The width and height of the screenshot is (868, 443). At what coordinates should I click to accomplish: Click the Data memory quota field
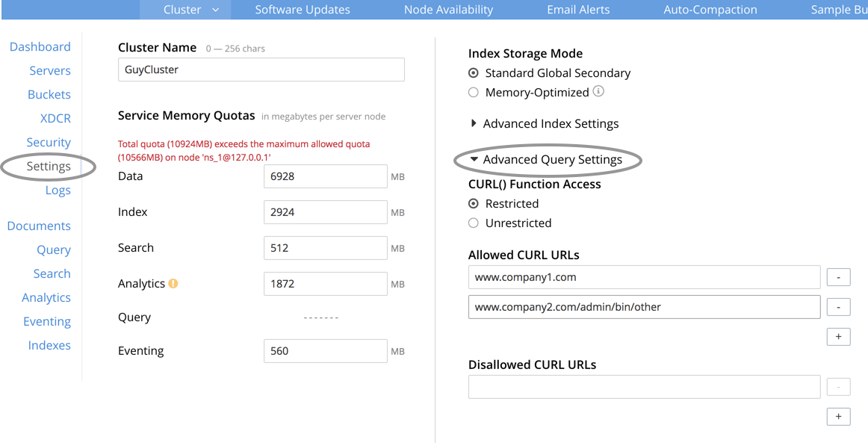tap(325, 176)
